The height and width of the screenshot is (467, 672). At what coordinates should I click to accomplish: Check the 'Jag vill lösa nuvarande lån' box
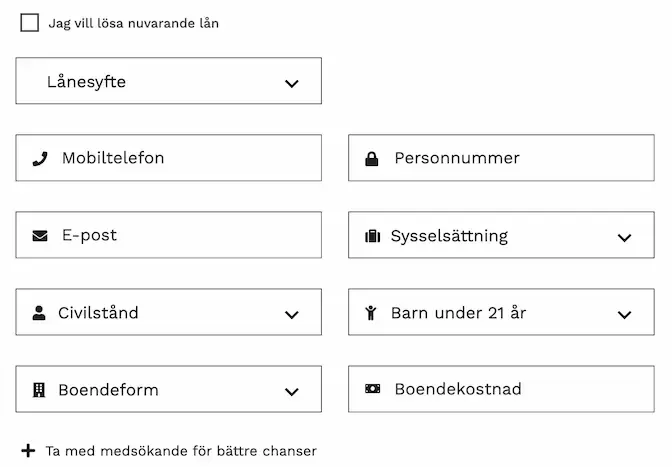click(x=30, y=23)
